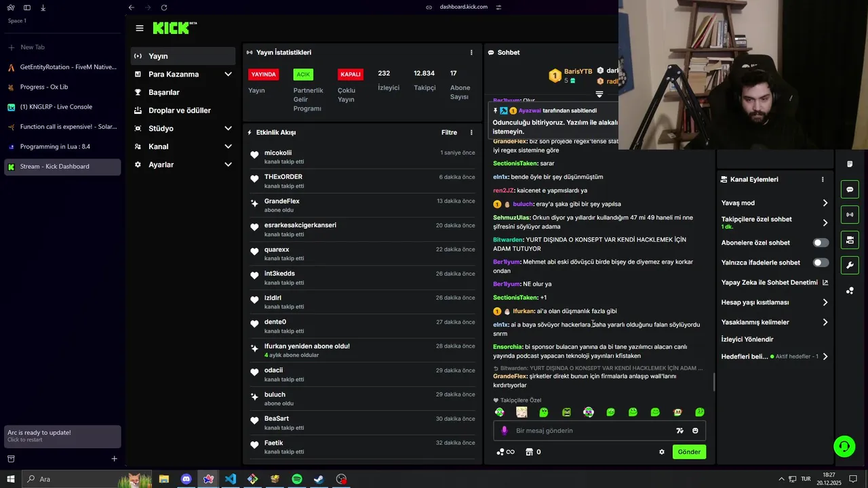Open Takipçilere özel sohbet arrow
The height and width of the screenshot is (488, 868).
pyautogui.click(x=825, y=222)
